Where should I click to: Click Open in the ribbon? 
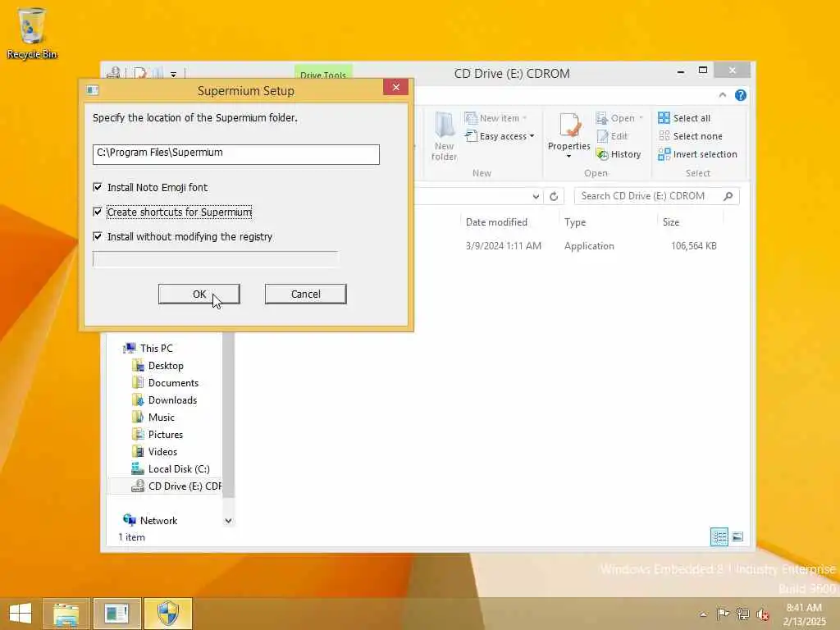619,118
